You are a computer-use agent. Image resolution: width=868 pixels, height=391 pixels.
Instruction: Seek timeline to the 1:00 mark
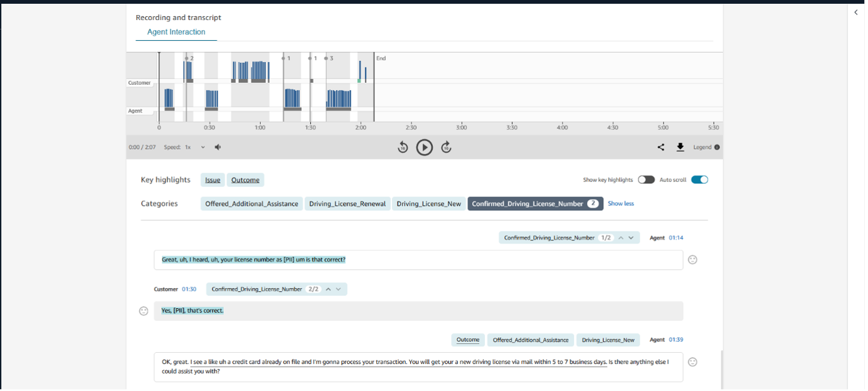(x=260, y=127)
